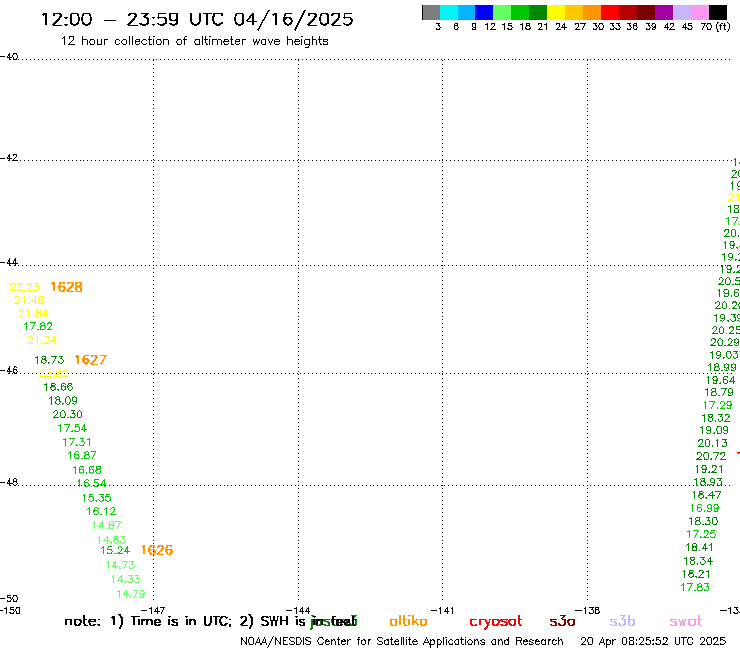Click the 20.72 value on right track
This screenshot has height=650, width=740.
coord(711,456)
